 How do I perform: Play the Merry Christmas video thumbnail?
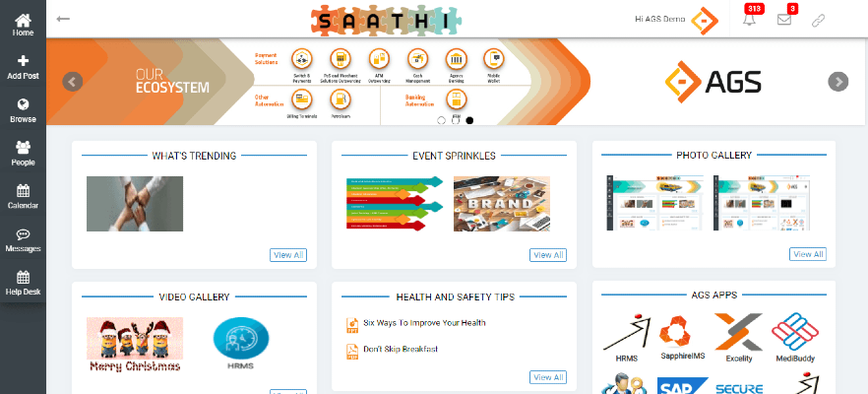pyautogui.click(x=134, y=344)
